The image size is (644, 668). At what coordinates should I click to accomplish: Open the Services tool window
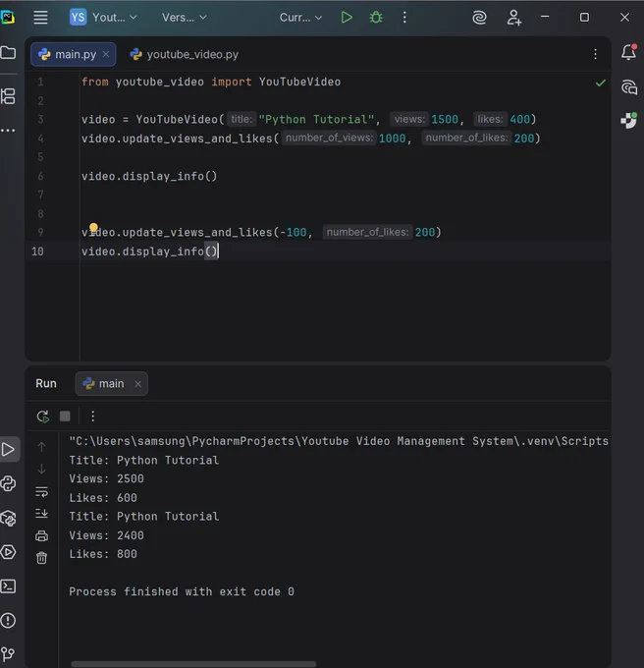tap(8, 552)
